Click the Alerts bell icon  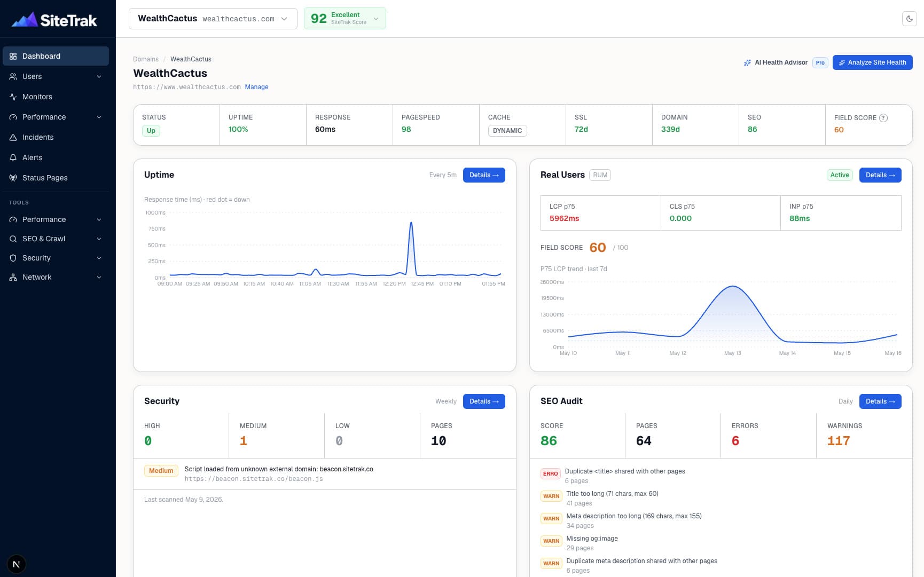pos(13,157)
